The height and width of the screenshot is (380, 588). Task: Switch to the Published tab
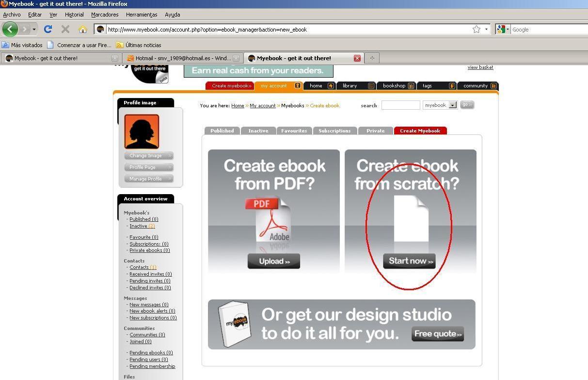pos(222,131)
